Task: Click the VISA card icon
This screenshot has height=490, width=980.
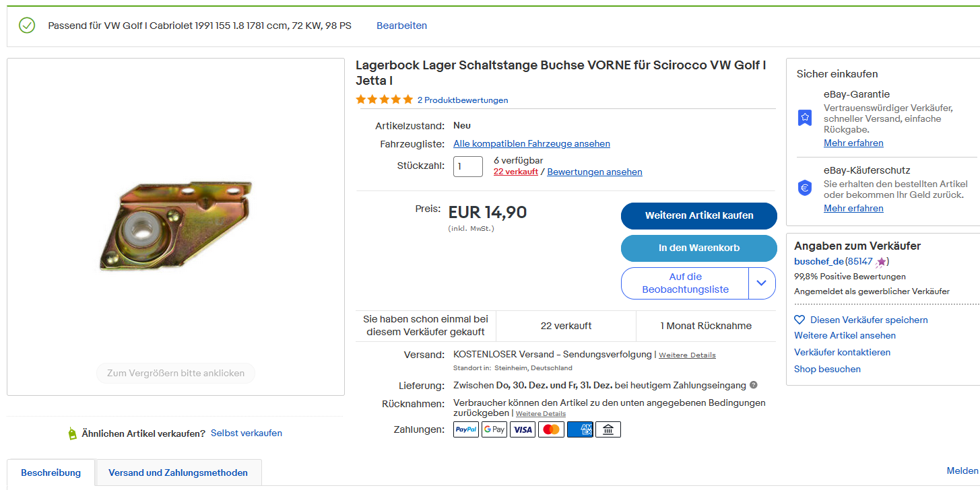Action: [523, 429]
